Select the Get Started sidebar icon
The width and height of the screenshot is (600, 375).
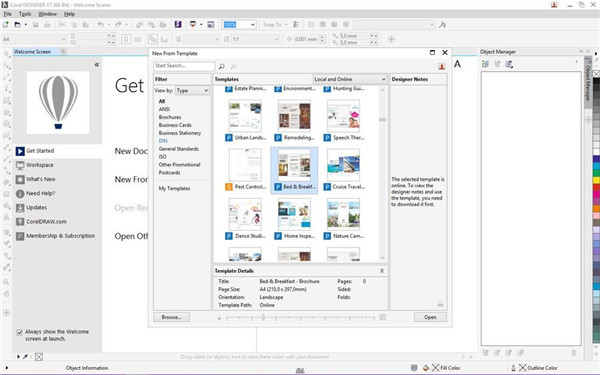(x=20, y=151)
